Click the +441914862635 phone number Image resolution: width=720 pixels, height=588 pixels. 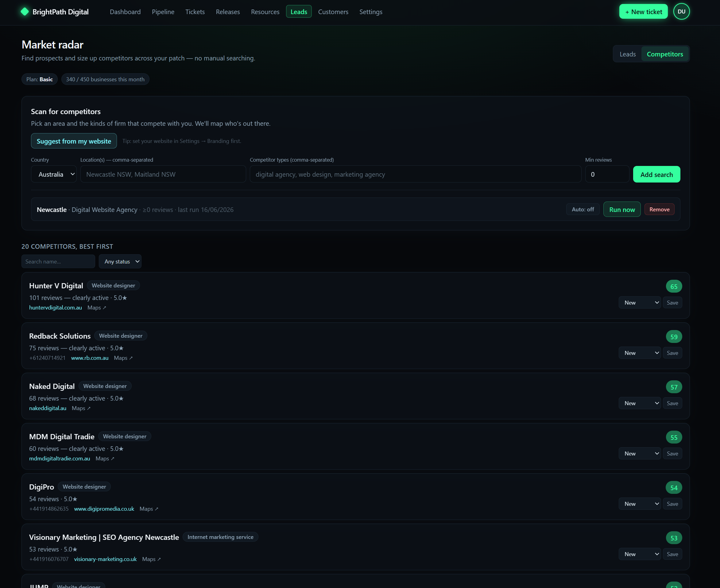coord(49,509)
